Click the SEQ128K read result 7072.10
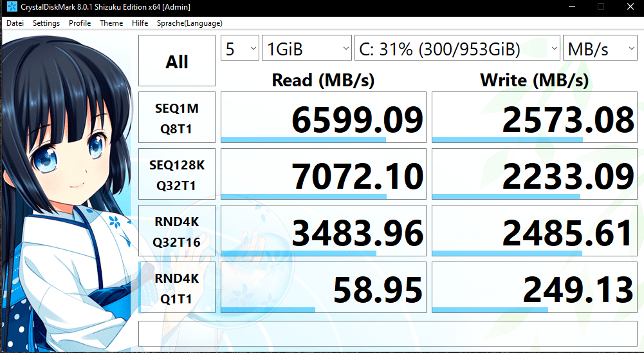644x353 pixels. (x=324, y=174)
